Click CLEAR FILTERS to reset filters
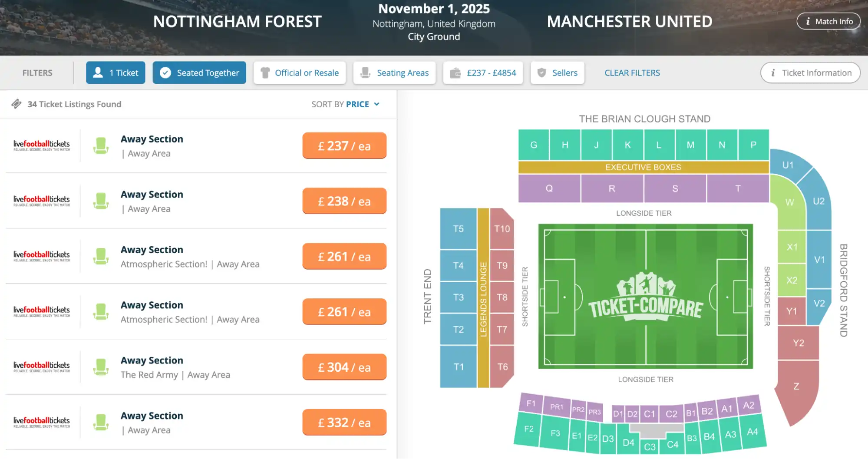Viewport: 868px width, 459px height. click(632, 73)
